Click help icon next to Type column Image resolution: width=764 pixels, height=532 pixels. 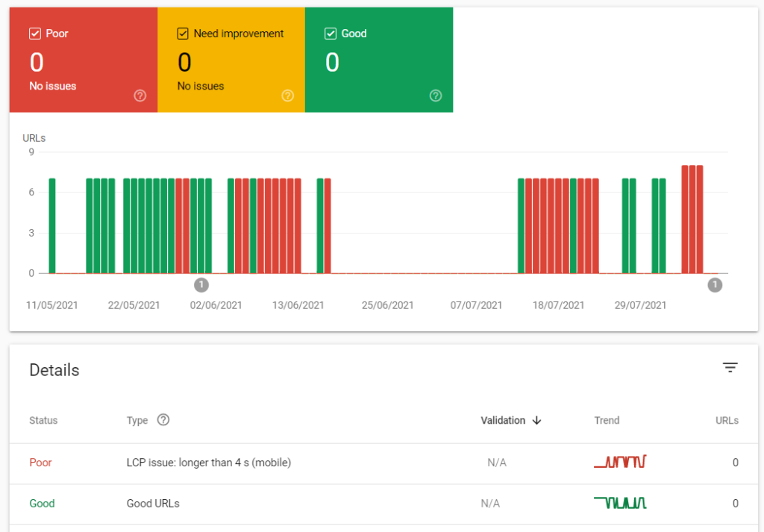163,420
